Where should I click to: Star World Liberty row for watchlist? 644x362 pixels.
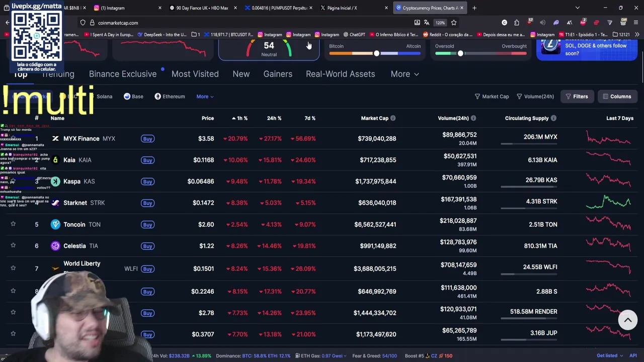point(13,268)
